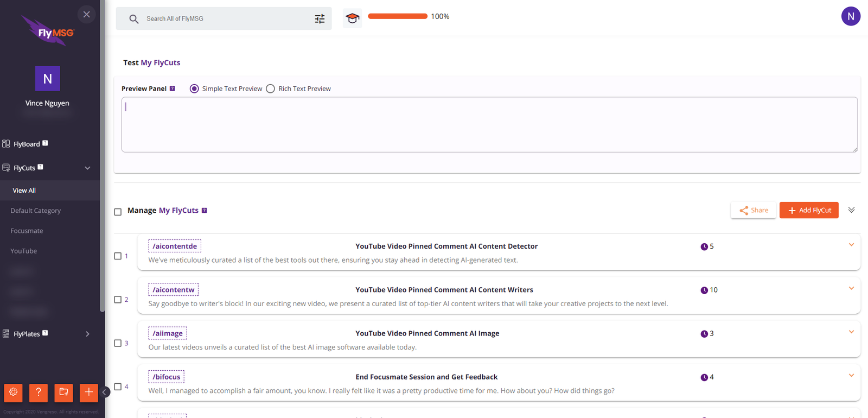Click the clock icon for /aicontentde
This screenshot has width=868, height=418.
pos(704,247)
